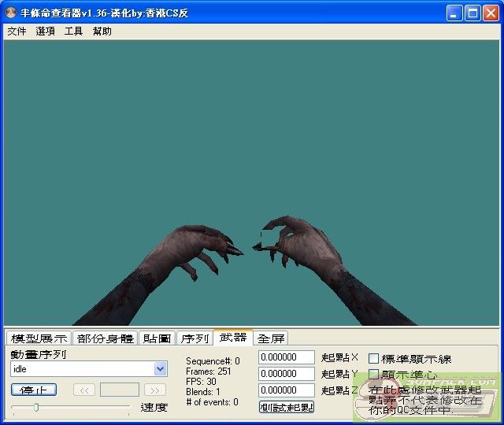Close the model viewer window
Viewport: 504px width, 425px height.
[491, 13]
